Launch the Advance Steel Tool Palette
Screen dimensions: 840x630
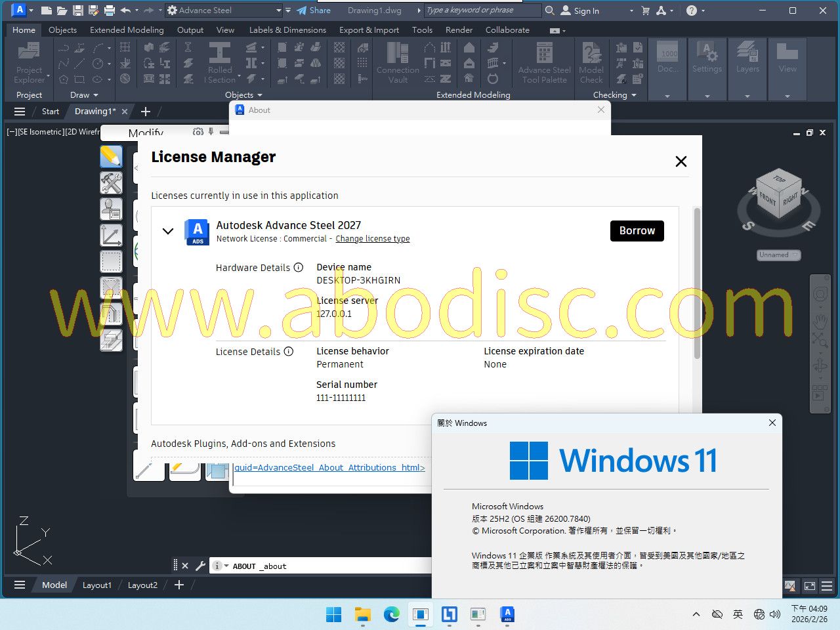point(544,63)
